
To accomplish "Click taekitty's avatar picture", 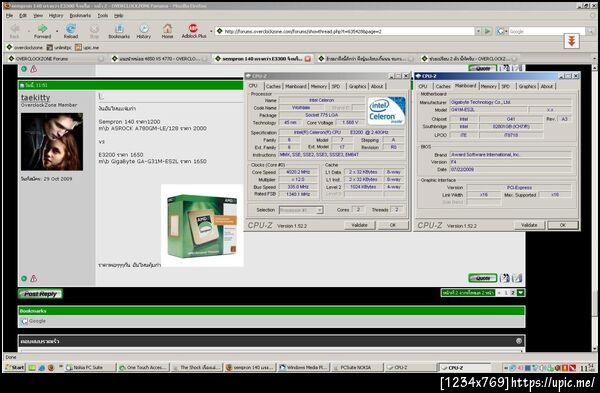I will tap(52, 142).
